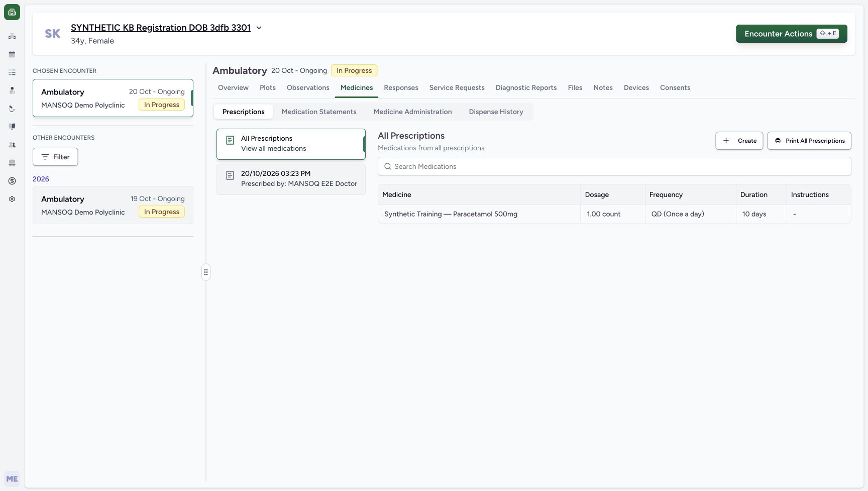
Task: Click the Create prescription button
Action: tap(739, 141)
